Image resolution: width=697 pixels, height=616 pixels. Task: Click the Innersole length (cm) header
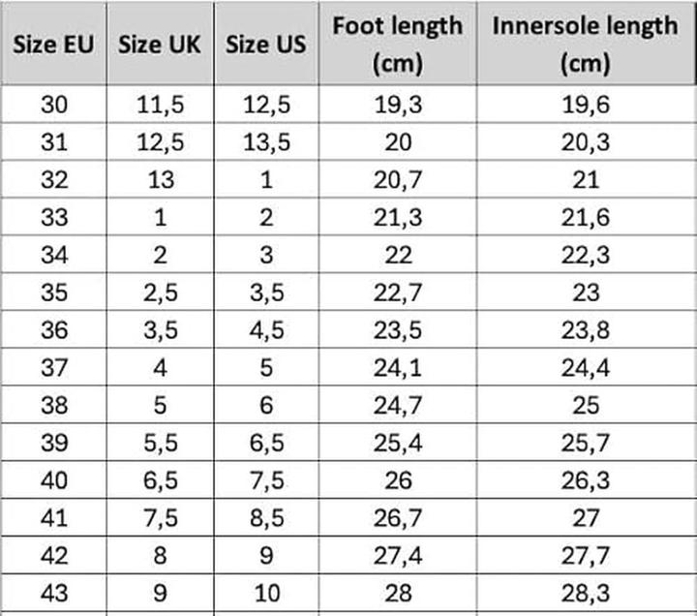(x=586, y=45)
